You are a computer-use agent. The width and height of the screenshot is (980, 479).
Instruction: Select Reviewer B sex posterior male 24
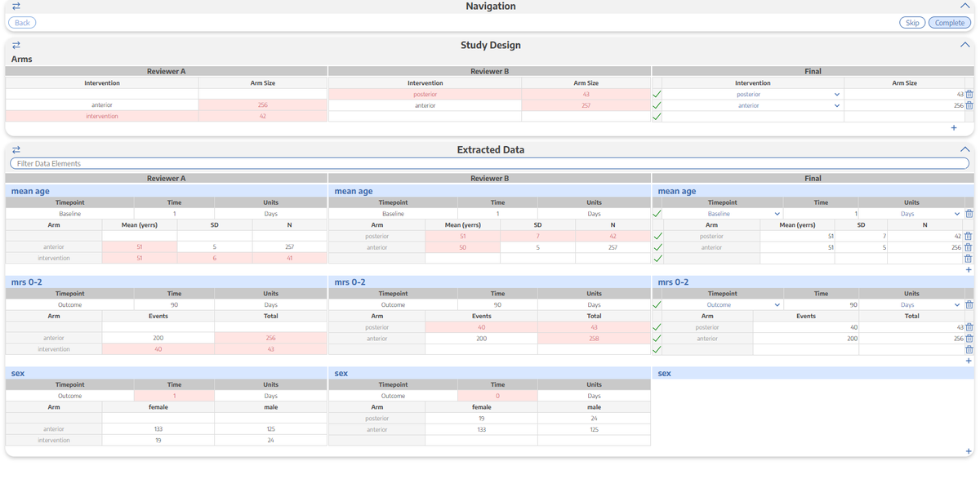pyautogui.click(x=594, y=419)
